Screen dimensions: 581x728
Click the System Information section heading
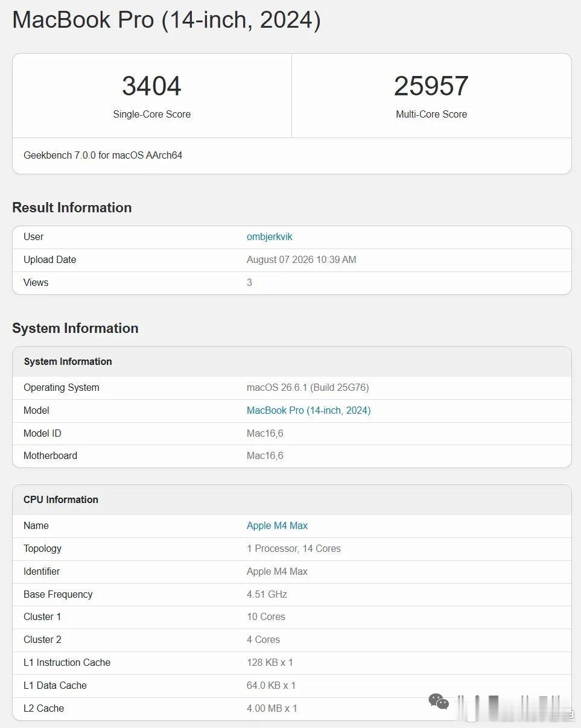(x=75, y=328)
